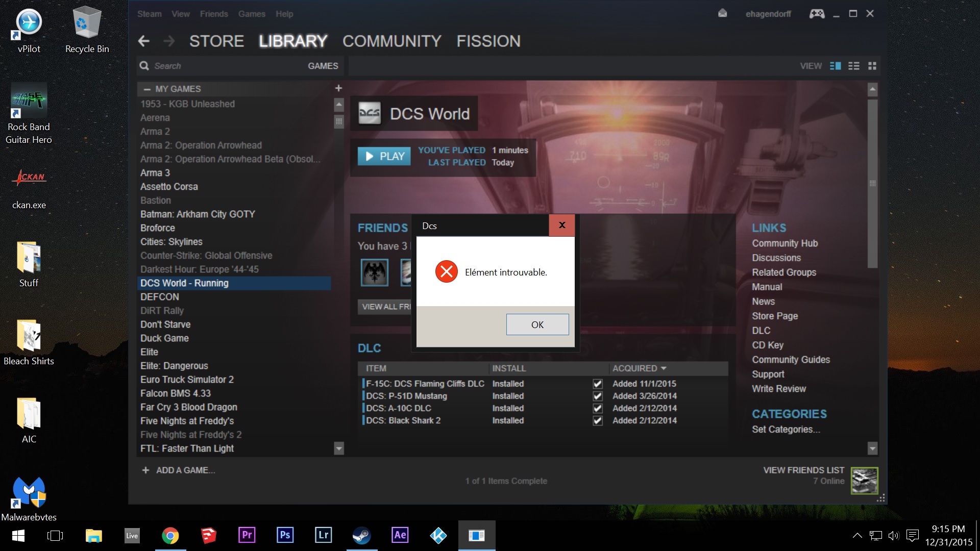
Task: Show hidden system tray icons chevron
Action: [x=857, y=536]
